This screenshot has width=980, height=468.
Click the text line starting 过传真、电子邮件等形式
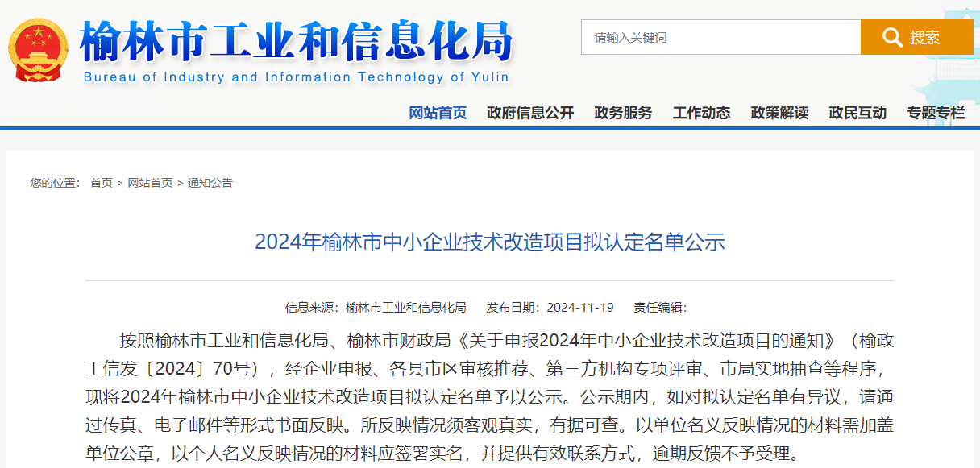(490, 425)
